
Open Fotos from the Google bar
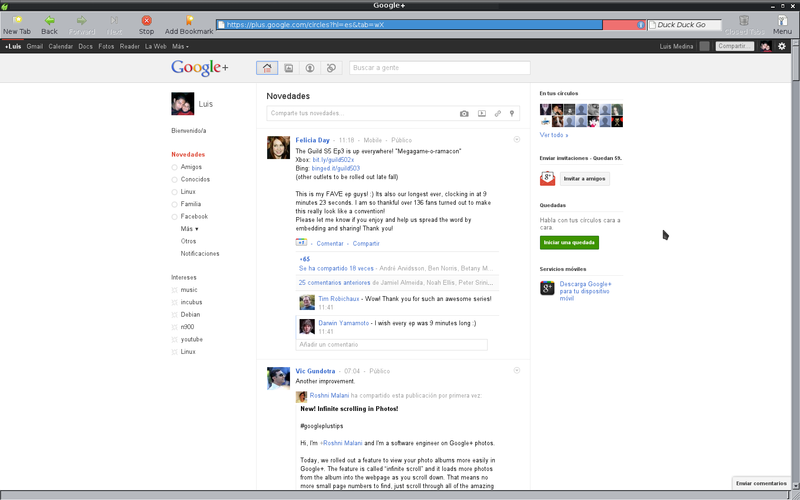coord(106,46)
